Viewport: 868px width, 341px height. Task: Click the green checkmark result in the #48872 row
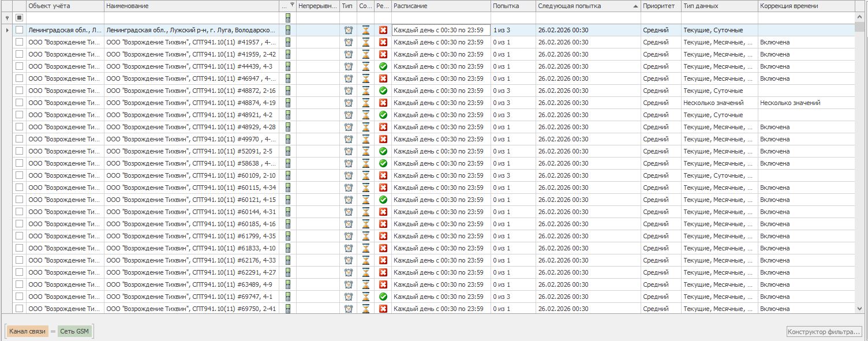(x=383, y=91)
